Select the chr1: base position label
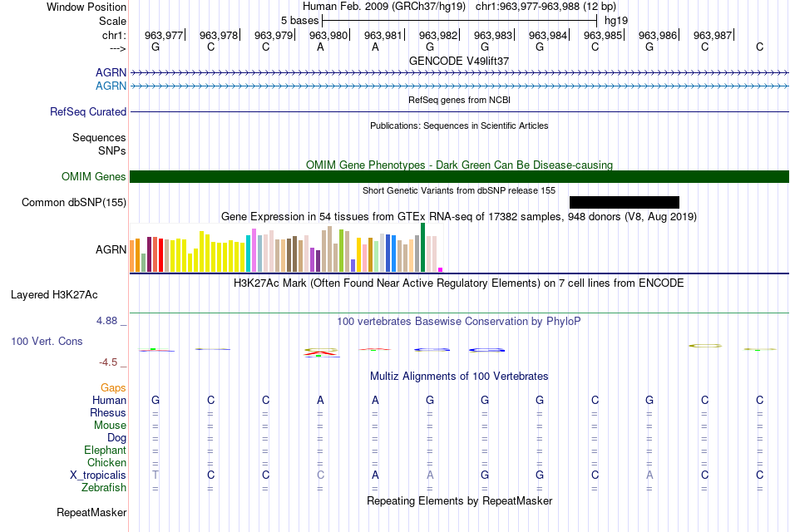This screenshot has height=532, width=790. coord(114,35)
